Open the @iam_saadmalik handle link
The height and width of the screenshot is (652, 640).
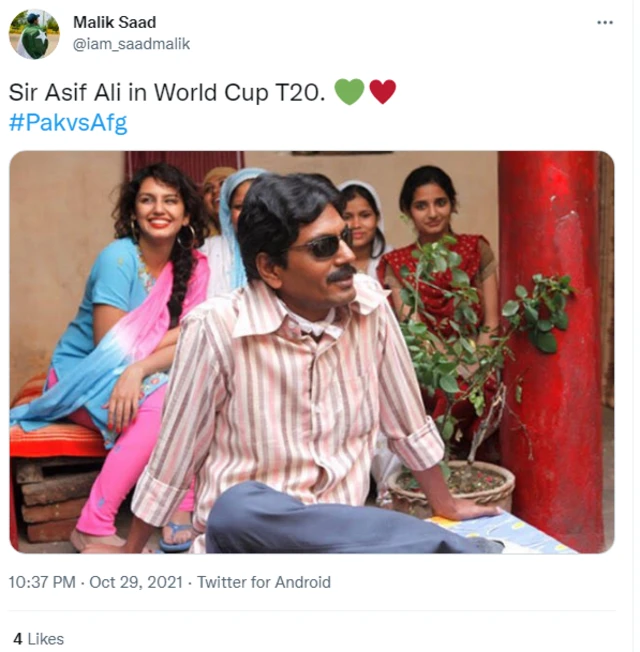tap(131, 44)
